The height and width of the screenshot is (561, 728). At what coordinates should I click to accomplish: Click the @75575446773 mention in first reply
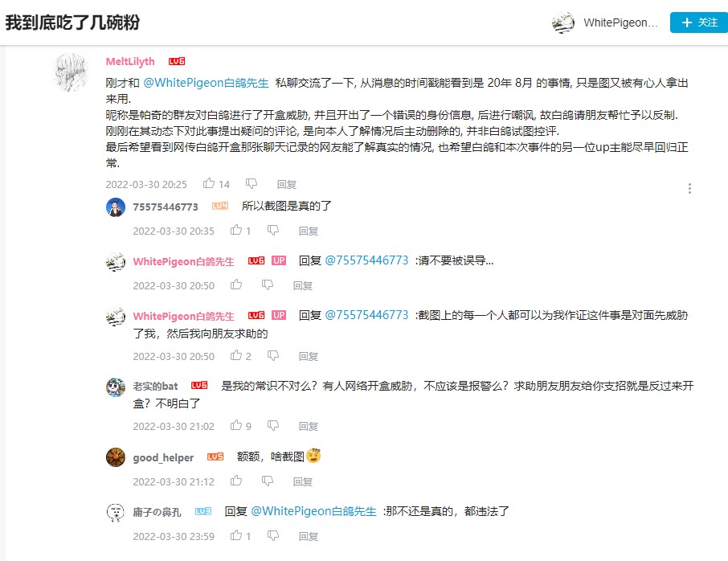pos(366,260)
